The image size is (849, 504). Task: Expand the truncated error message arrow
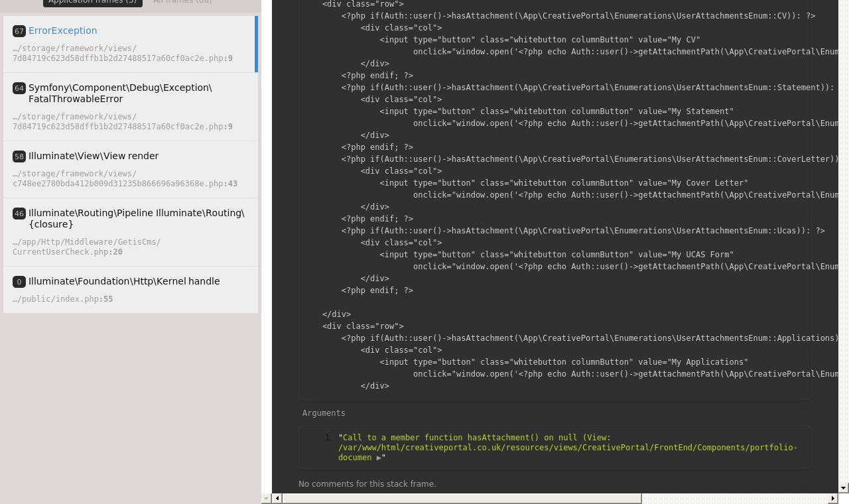point(379,458)
